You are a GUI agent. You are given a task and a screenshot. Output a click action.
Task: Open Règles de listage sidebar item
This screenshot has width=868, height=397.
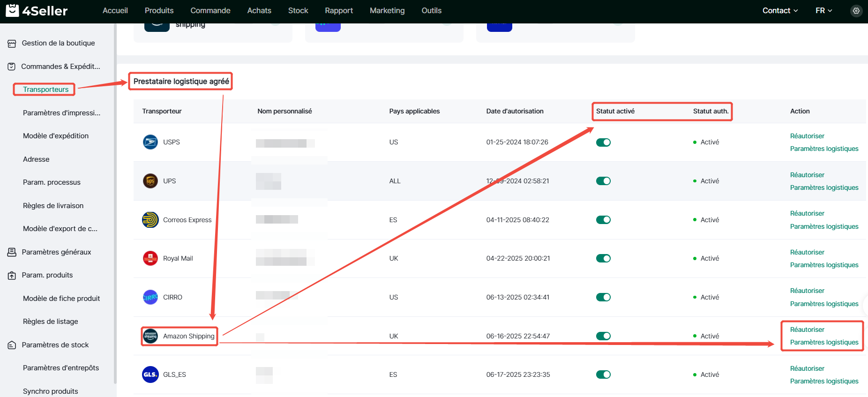click(50, 322)
